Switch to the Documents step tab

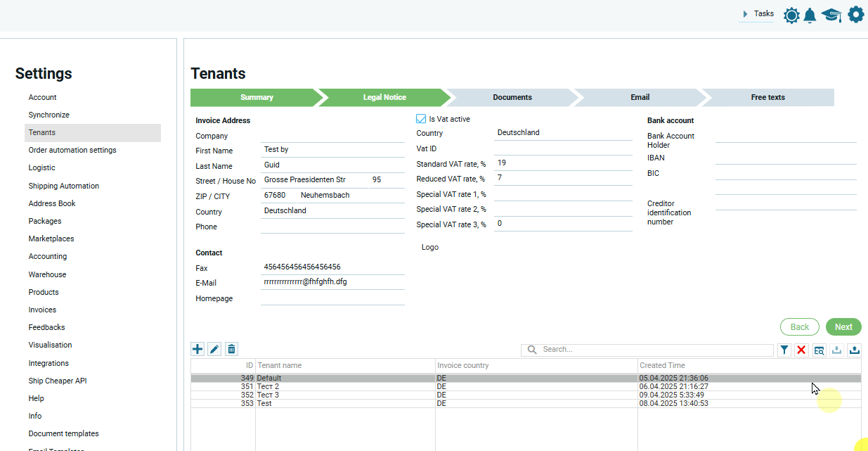[x=512, y=97]
